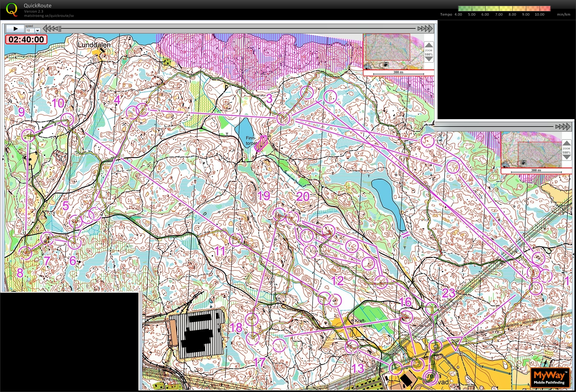Click the Tempo label in the legend
The width and height of the screenshot is (576, 392).
pyautogui.click(x=446, y=14)
